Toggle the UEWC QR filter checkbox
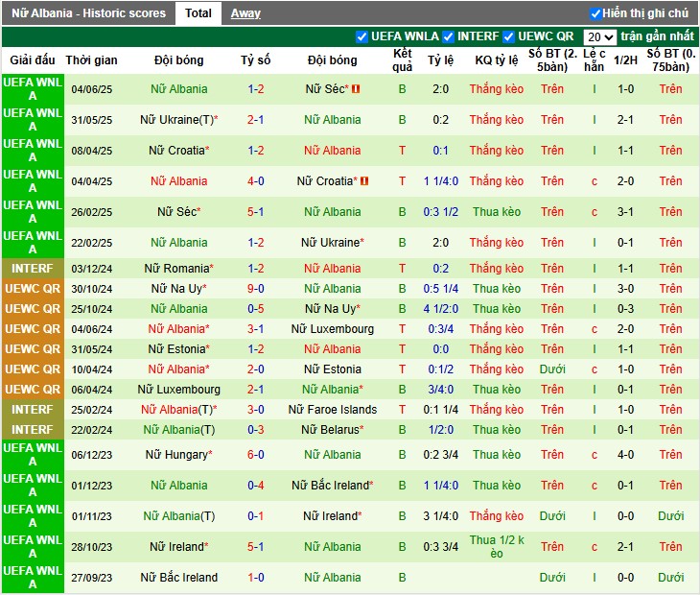The image size is (700, 595). coord(509,36)
